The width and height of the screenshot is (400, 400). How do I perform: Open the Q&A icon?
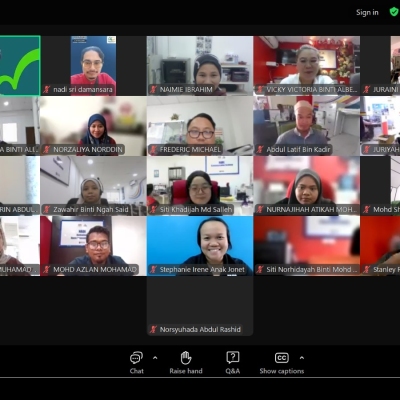point(232,358)
